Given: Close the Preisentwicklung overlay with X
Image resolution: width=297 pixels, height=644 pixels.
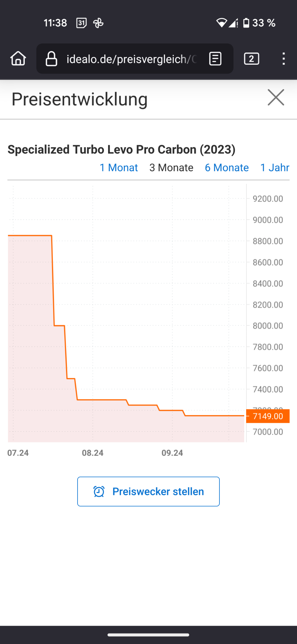Looking at the screenshot, I should [276, 98].
